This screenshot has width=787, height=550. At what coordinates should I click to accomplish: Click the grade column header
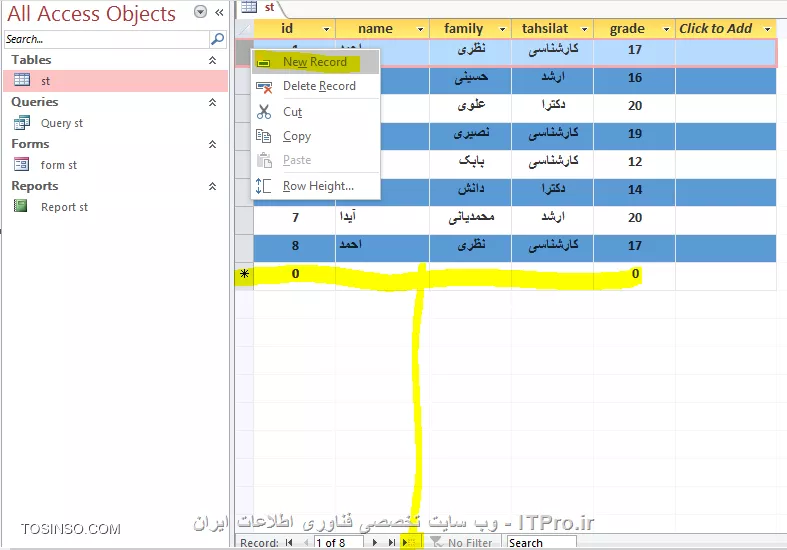634,29
